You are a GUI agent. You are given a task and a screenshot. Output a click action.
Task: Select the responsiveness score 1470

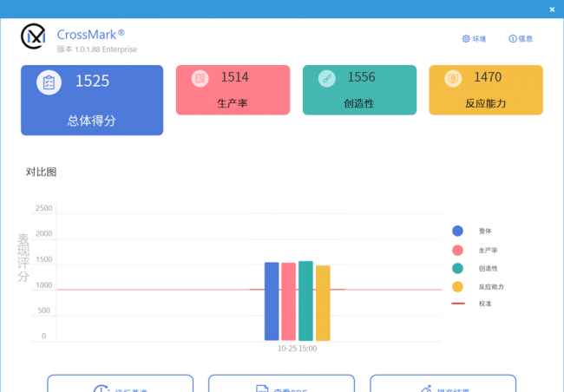488,77
